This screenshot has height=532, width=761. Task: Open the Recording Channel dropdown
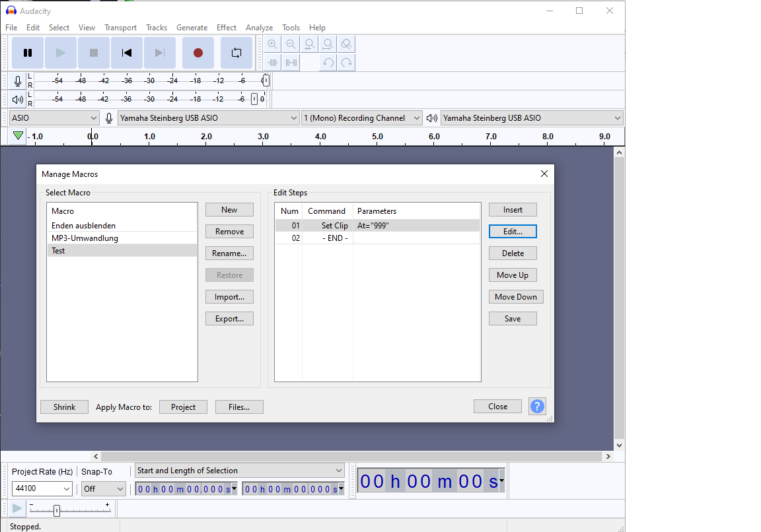(x=361, y=118)
